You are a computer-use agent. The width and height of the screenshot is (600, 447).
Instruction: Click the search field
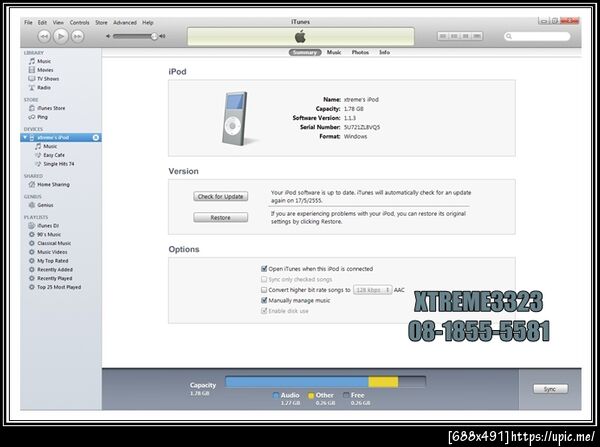pyautogui.click(x=537, y=36)
